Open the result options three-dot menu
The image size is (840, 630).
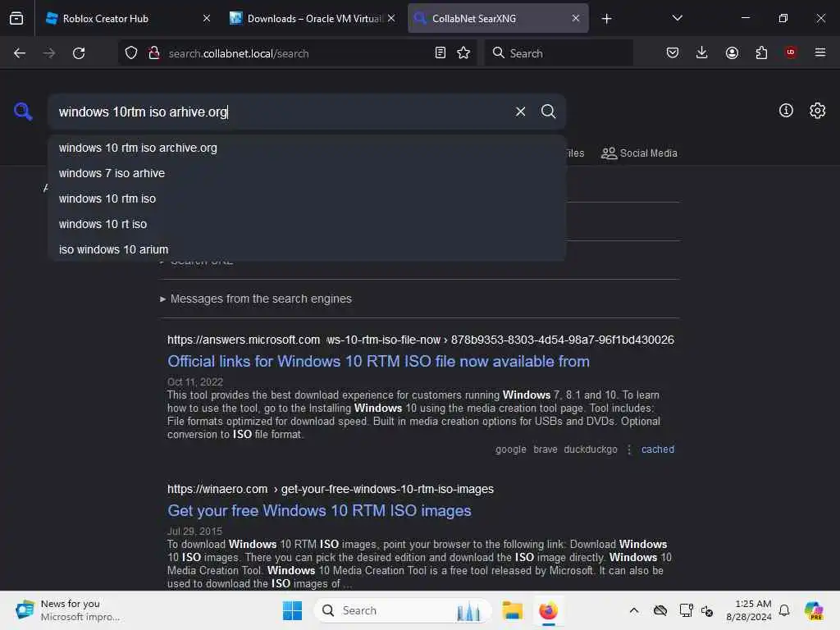[629, 450]
